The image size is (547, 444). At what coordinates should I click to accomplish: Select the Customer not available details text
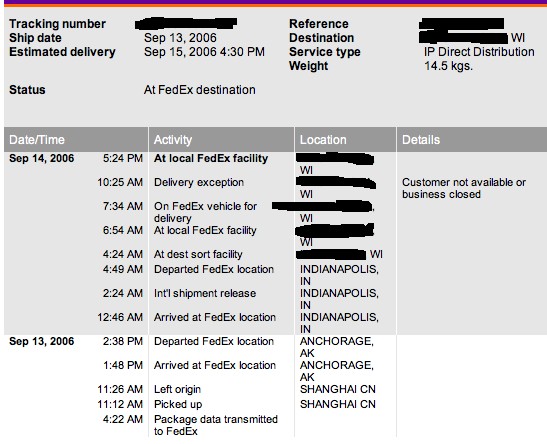click(464, 188)
